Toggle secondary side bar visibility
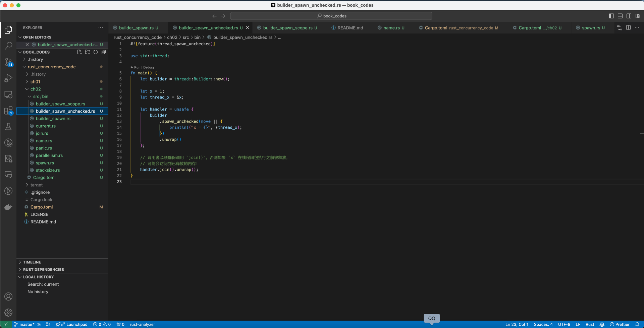 click(629, 16)
